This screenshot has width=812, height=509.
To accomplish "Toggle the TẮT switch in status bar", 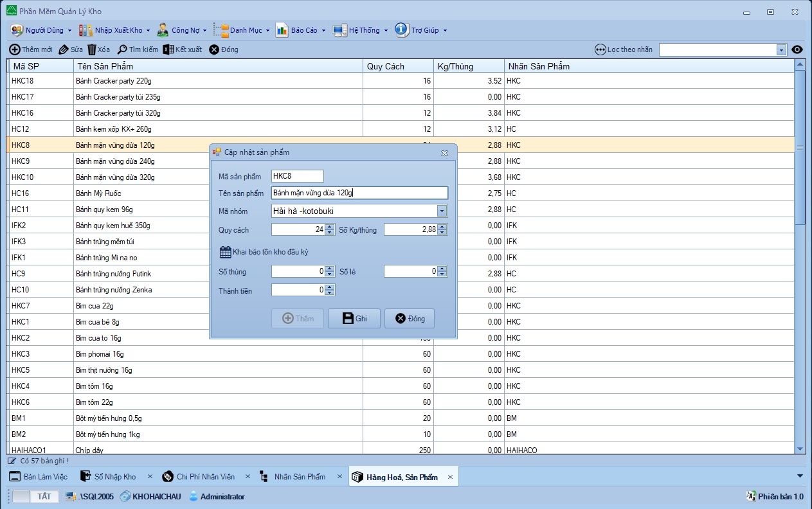I will [x=36, y=496].
